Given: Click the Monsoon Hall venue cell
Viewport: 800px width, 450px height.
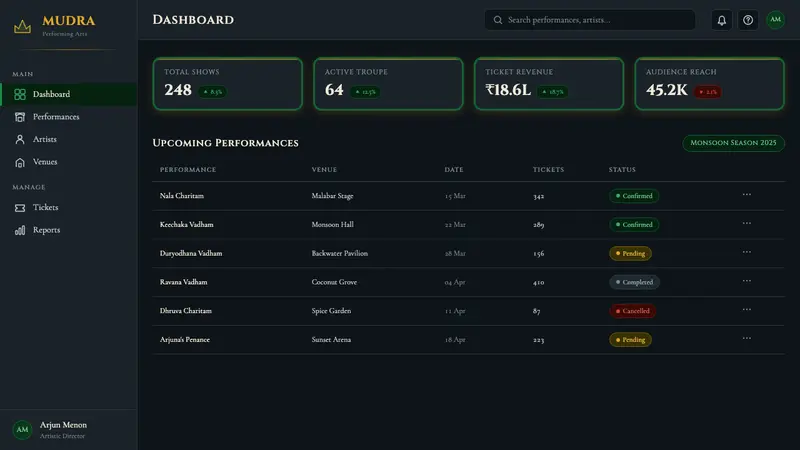Looking at the screenshot, I should [x=333, y=224].
